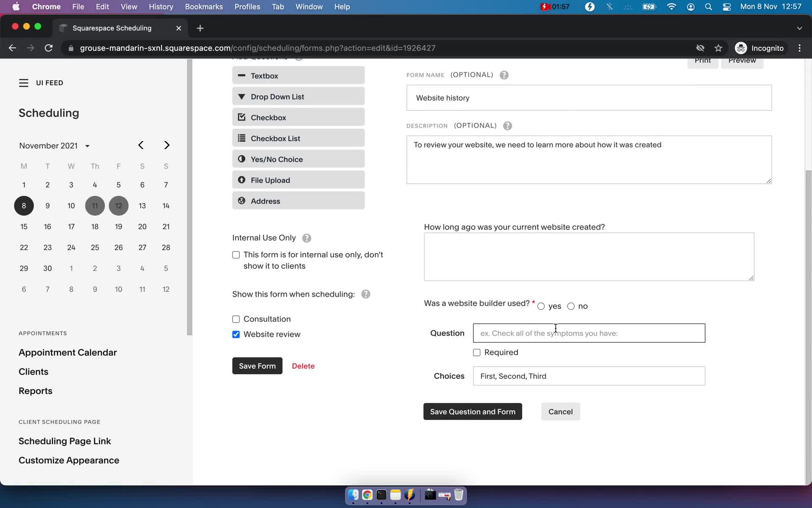Open Terminal from the dock
This screenshot has width=812, height=508.
[381, 495]
